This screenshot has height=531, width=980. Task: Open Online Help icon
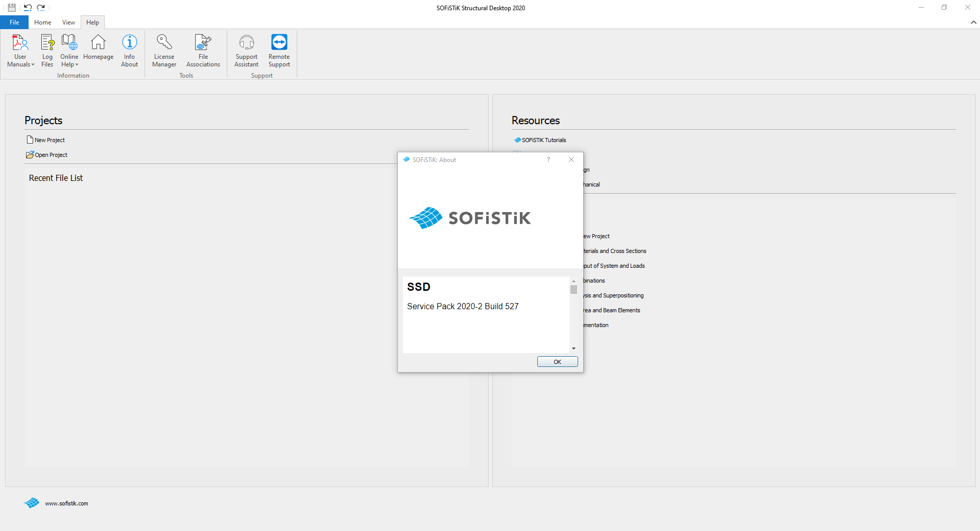pyautogui.click(x=69, y=50)
